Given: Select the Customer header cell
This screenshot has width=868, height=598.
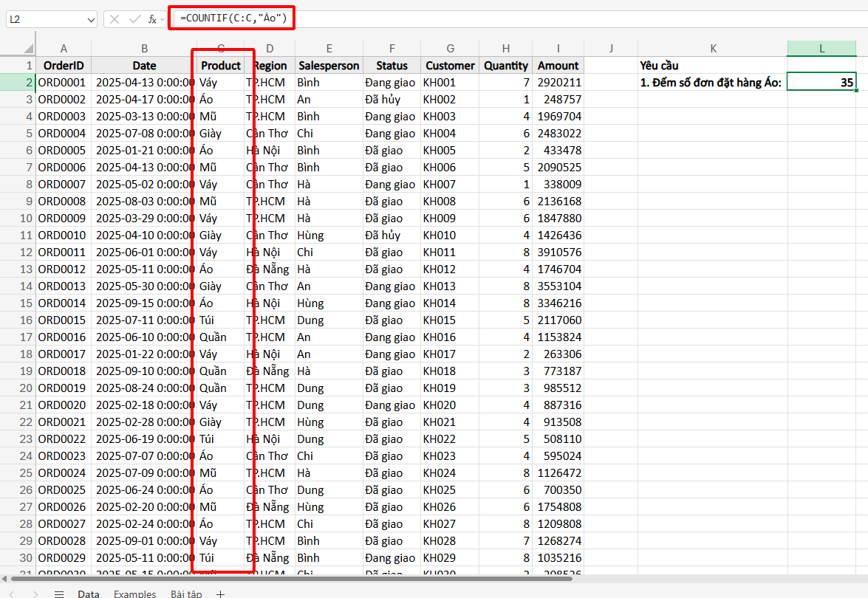Looking at the screenshot, I should click(450, 65).
